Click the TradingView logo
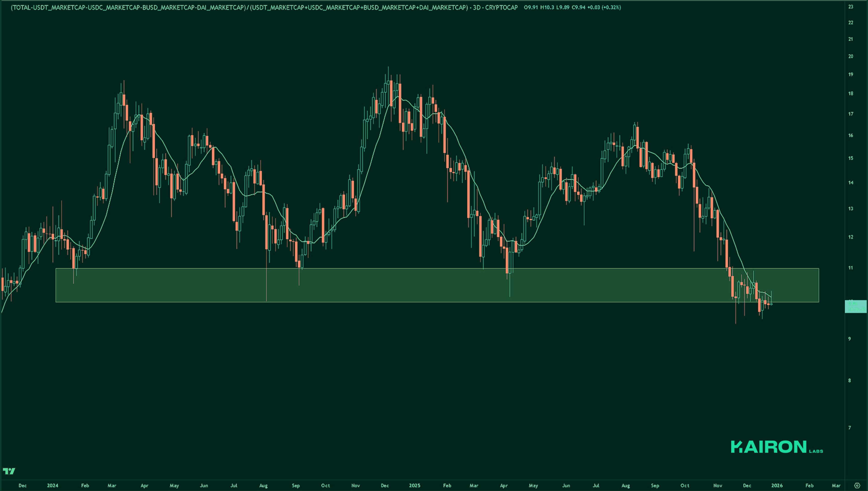 tap(9, 471)
